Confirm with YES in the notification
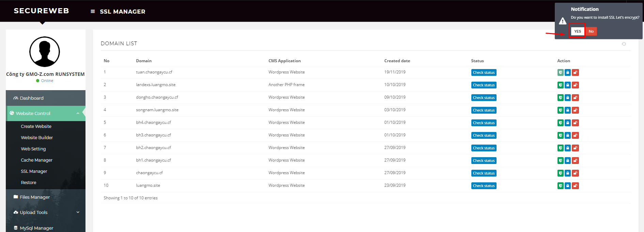This screenshot has width=644, height=232. click(x=578, y=31)
